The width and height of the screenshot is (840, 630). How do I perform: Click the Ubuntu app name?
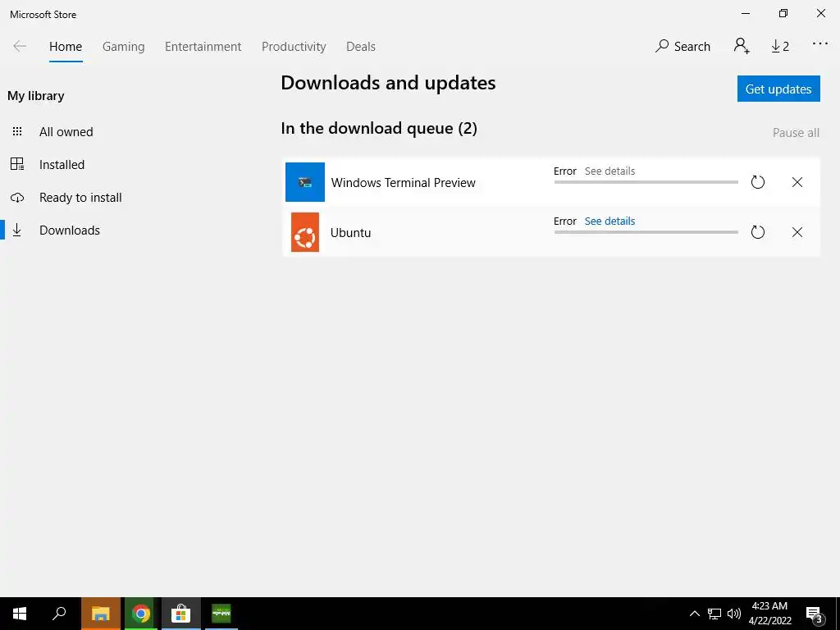350,232
